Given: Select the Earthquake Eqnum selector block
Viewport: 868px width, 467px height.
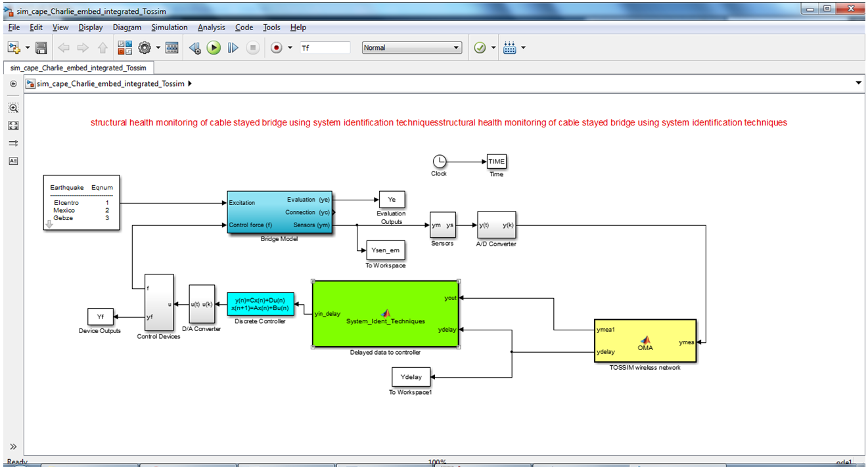Looking at the screenshot, I should (81, 203).
